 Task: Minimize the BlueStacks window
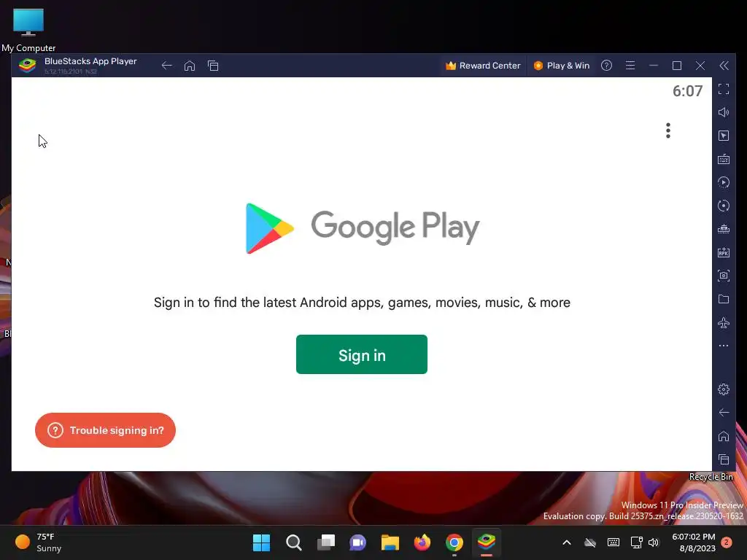point(653,66)
